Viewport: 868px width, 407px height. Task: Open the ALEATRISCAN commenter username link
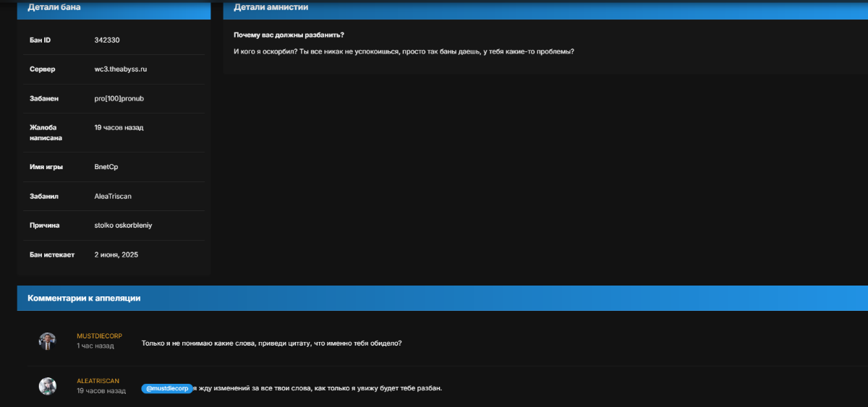point(98,381)
